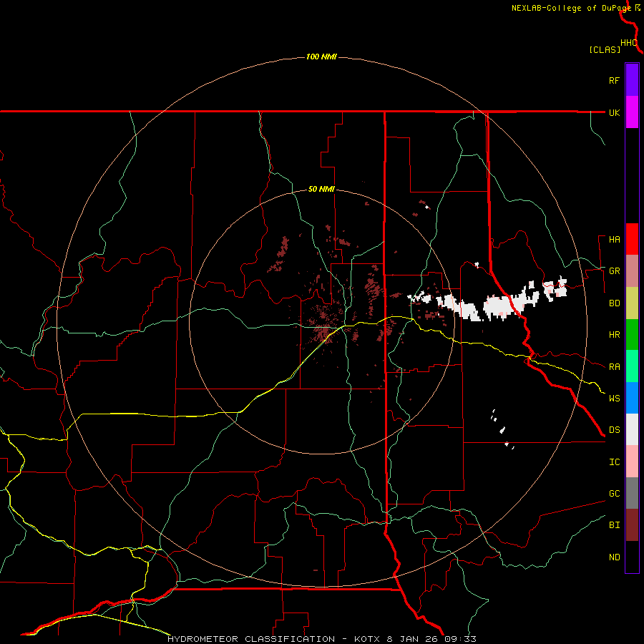
Task: Click the ND legend label
Action: tap(614, 557)
